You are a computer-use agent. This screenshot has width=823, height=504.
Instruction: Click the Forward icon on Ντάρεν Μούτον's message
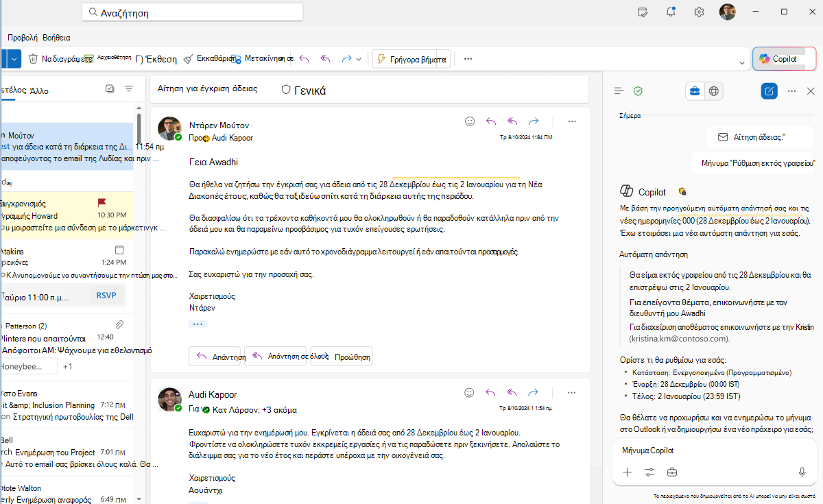pyautogui.click(x=534, y=121)
